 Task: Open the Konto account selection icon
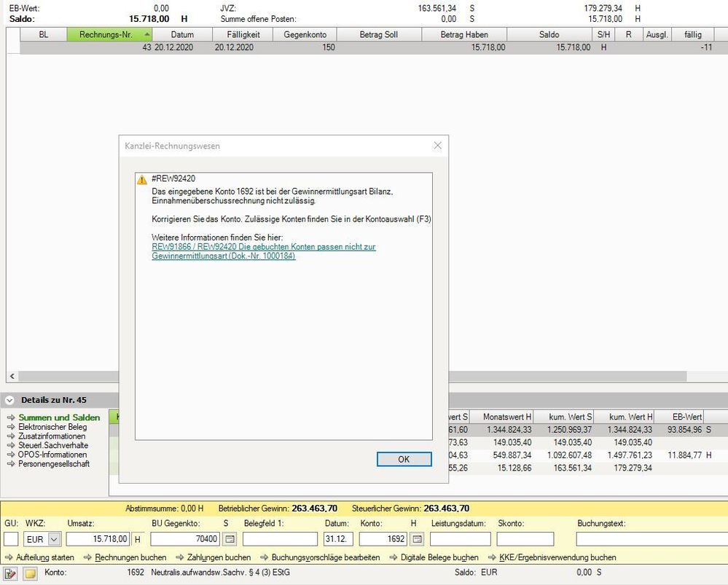click(418, 539)
